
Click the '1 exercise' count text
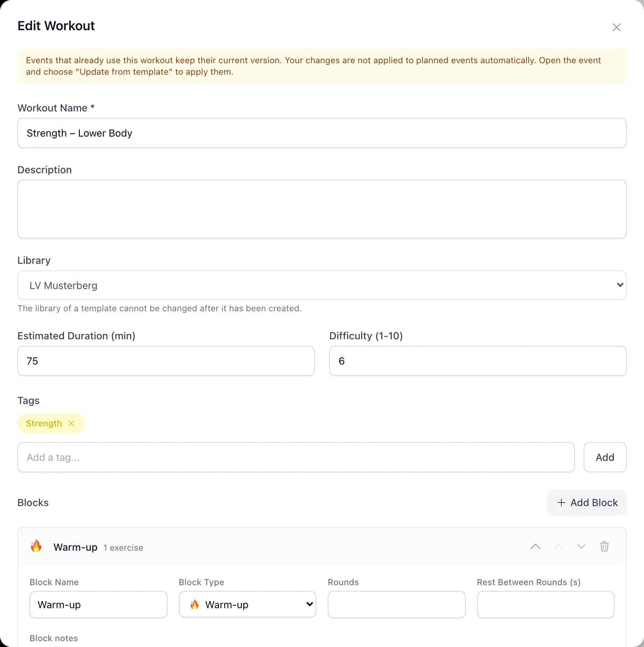point(123,548)
